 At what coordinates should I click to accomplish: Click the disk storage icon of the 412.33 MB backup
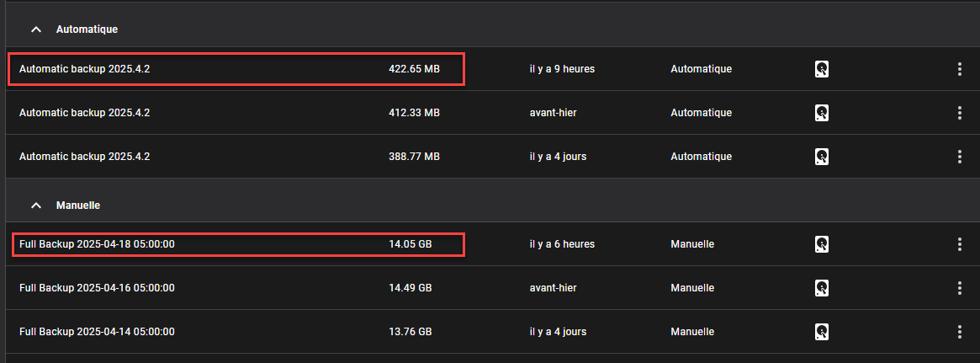coord(822,113)
